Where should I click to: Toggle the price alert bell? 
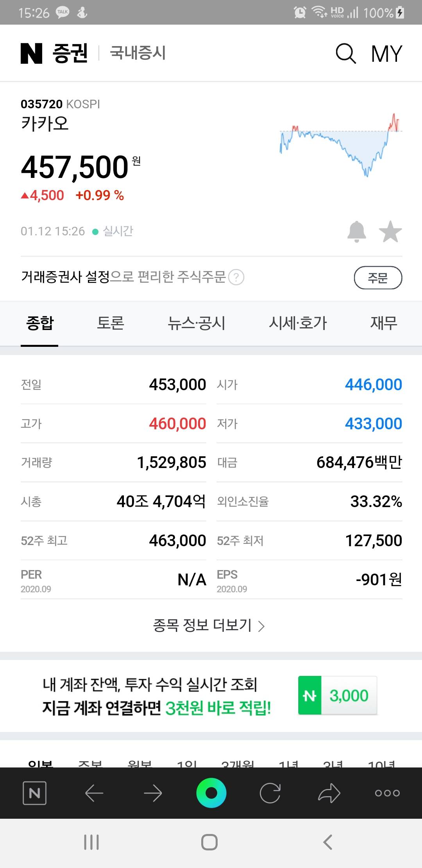(356, 231)
